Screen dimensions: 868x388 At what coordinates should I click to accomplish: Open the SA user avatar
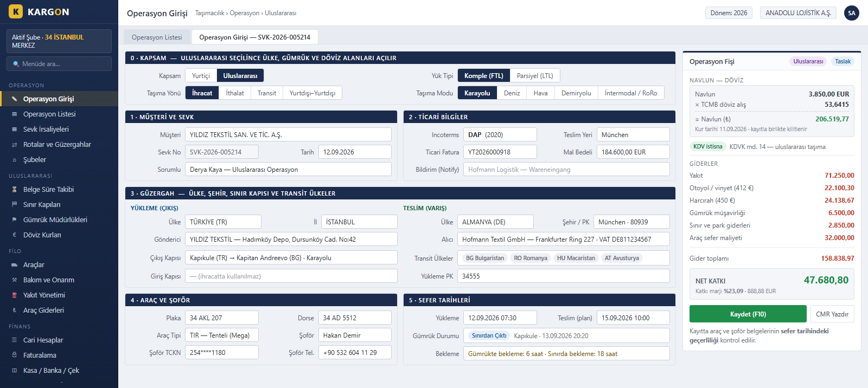pos(852,13)
